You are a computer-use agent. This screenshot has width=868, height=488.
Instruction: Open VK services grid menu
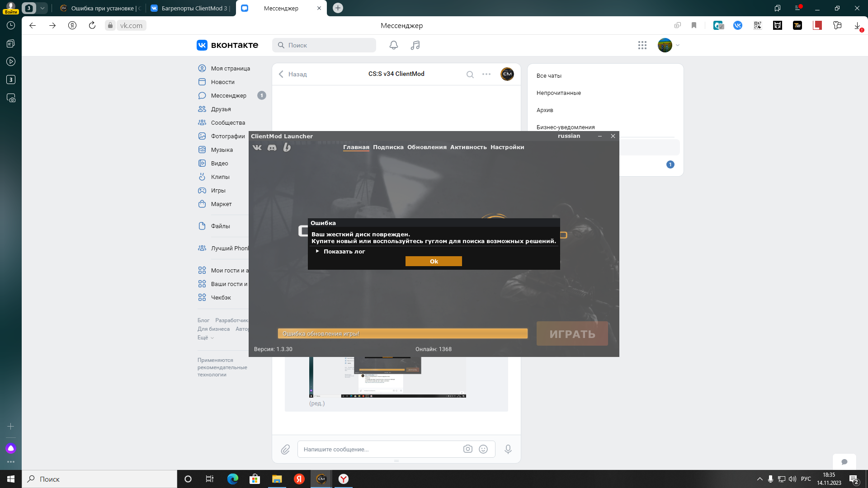[642, 45]
